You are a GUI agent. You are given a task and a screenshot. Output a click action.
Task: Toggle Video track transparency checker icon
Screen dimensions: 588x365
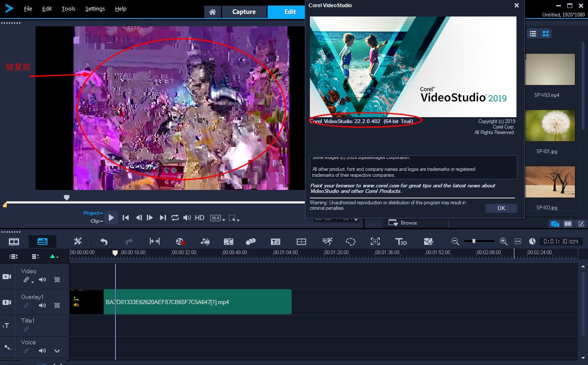pyautogui.click(x=57, y=280)
